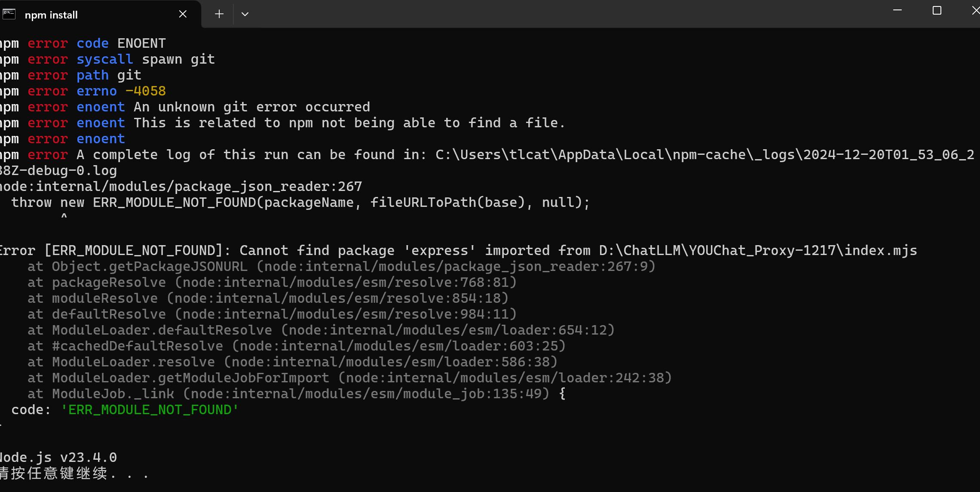Click the blue "syscall" label
This screenshot has width=980, height=492.
point(105,59)
